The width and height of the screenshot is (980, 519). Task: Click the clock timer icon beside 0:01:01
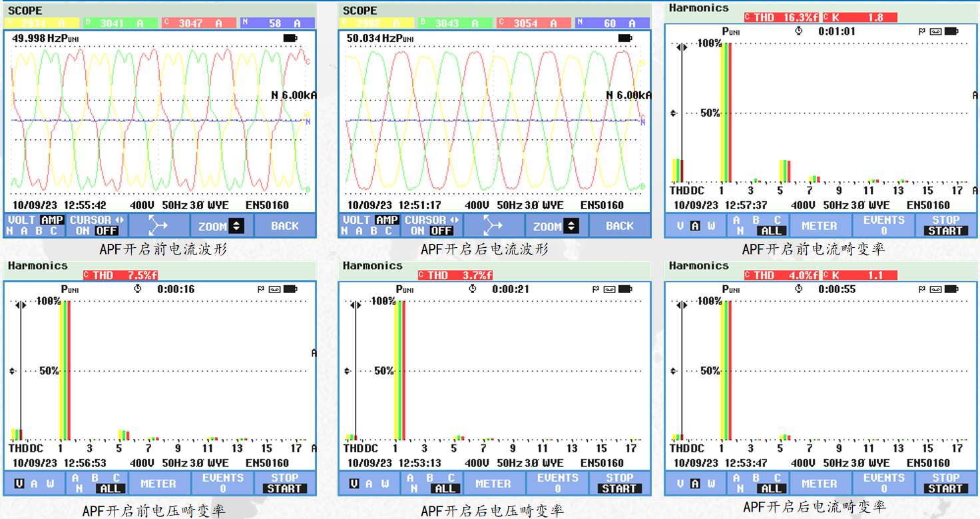click(799, 31)
